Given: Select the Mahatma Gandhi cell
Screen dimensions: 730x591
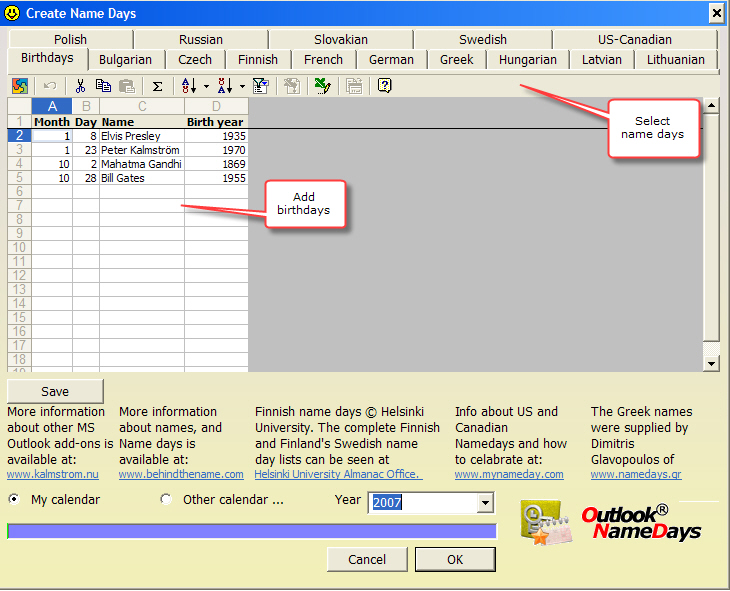Looking at the screenshot, I should click(x=142, y=164).
